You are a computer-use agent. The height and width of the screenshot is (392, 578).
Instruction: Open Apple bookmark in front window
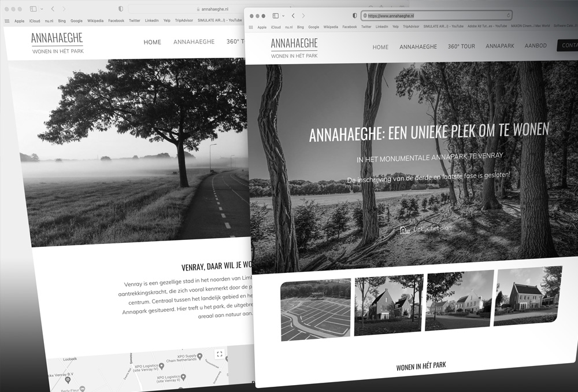click(262, 27)
